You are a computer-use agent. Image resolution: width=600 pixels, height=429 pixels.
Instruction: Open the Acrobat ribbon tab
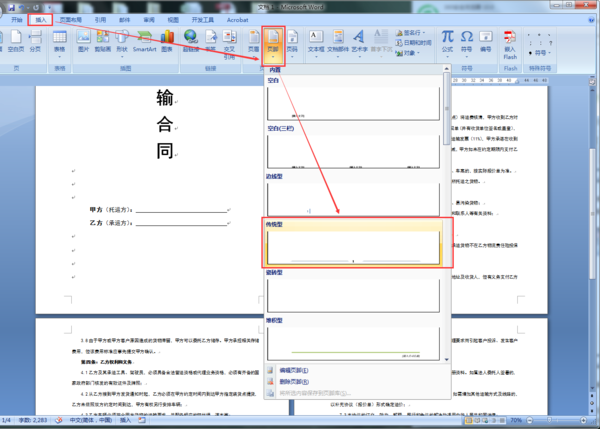(237, 20)
